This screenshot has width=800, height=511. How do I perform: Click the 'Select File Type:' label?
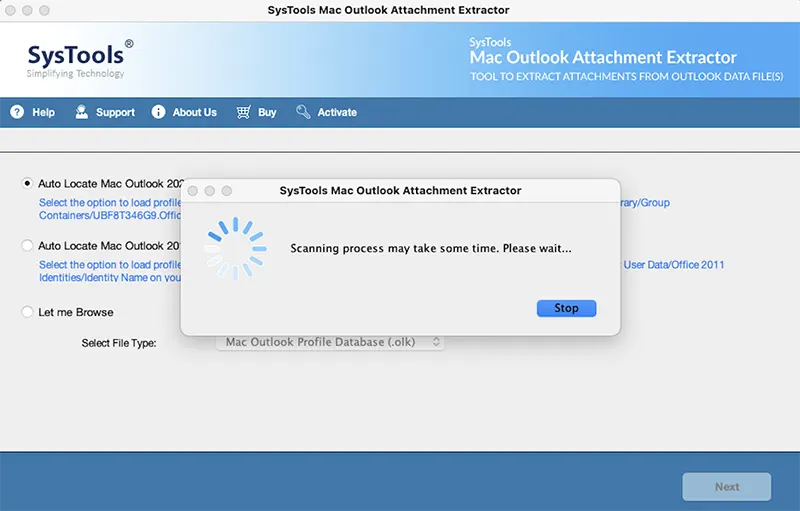(x=119, y=343)
